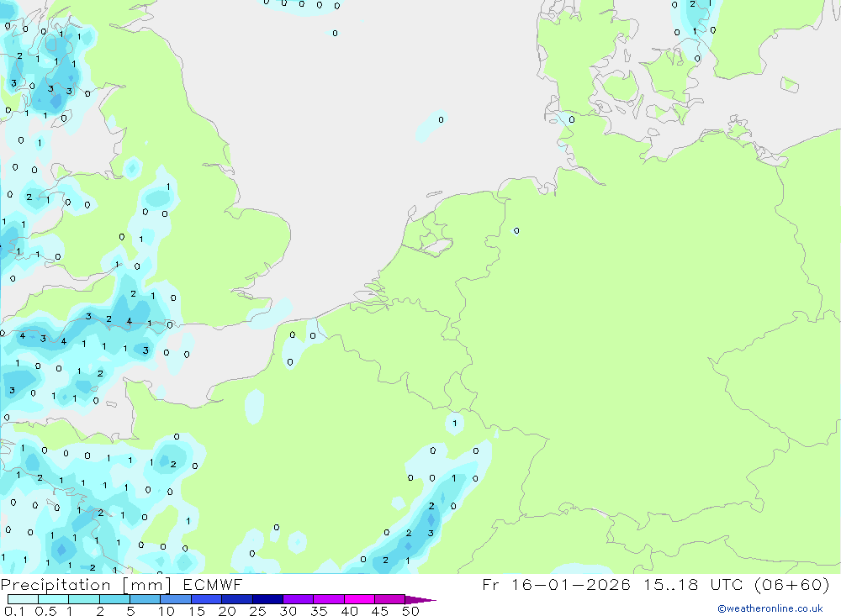Viewport: 841px width, 616px height.
Task: Select the 5–10 mm legend color box
Action: (x=145, y=599)
